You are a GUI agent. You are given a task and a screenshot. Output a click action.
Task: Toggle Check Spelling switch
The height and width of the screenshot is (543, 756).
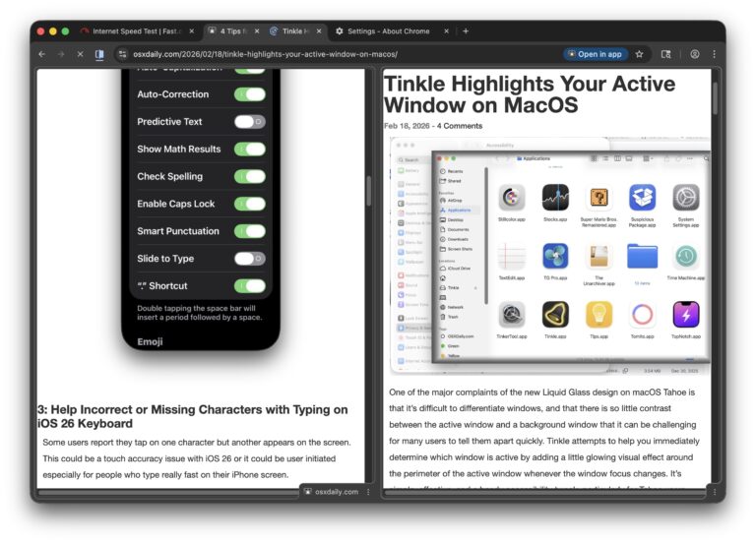[250, 176]
